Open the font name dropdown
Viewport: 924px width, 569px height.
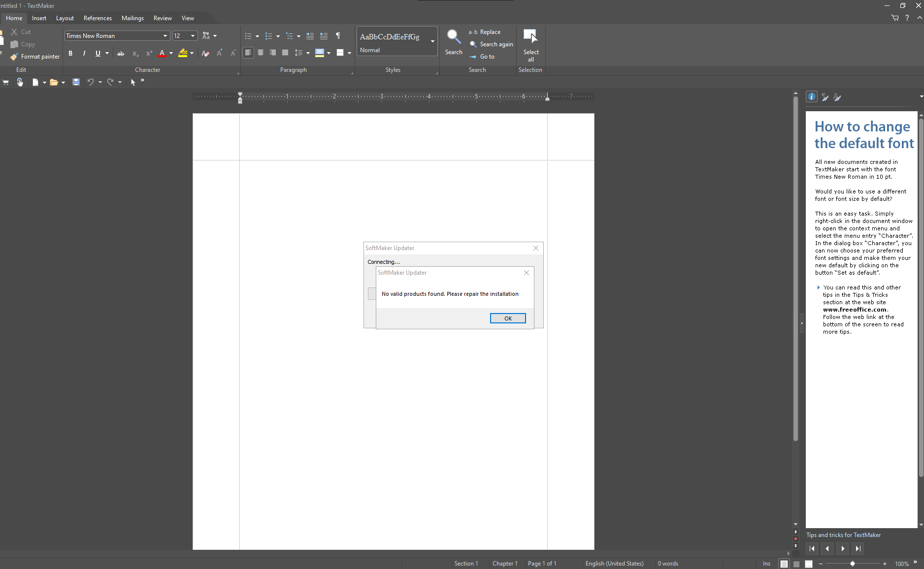[x=165, y=36]
